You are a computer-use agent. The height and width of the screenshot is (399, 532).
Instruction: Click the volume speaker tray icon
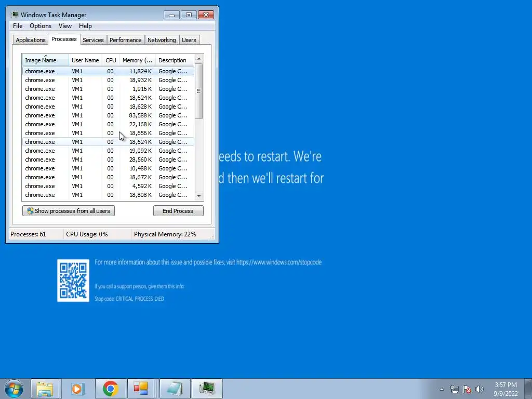pyautogui.click(x=480, y=389)
